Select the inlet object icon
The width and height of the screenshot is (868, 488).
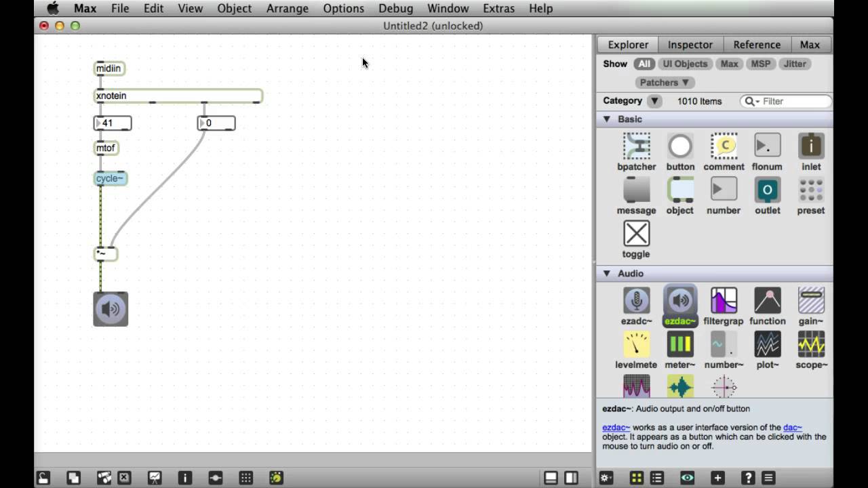[x=811, y=146]
